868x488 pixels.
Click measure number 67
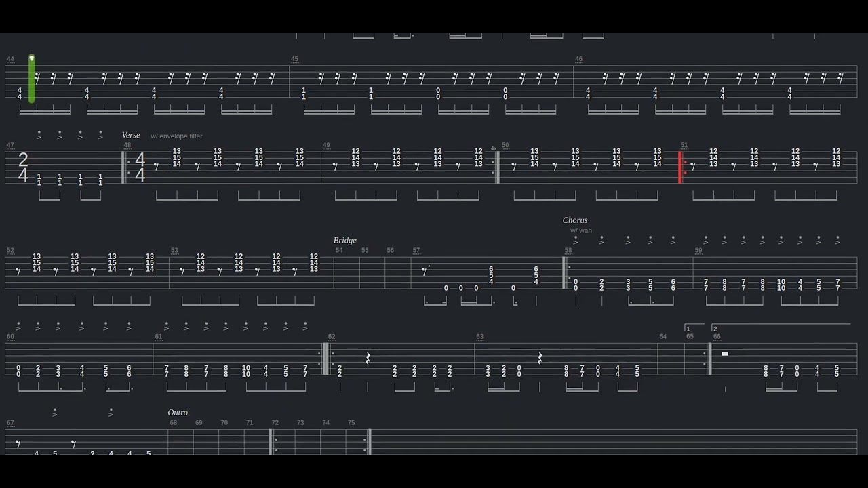(10, 422)
